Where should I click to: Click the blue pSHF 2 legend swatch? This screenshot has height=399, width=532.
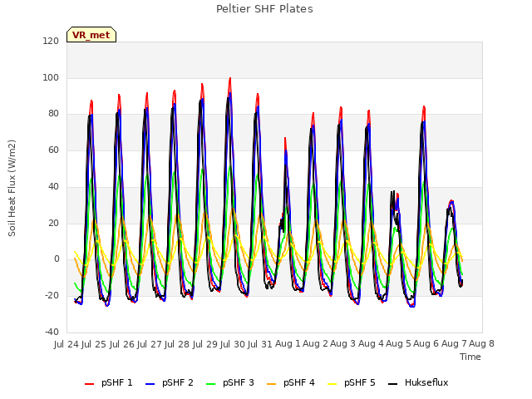click(150, 384)
